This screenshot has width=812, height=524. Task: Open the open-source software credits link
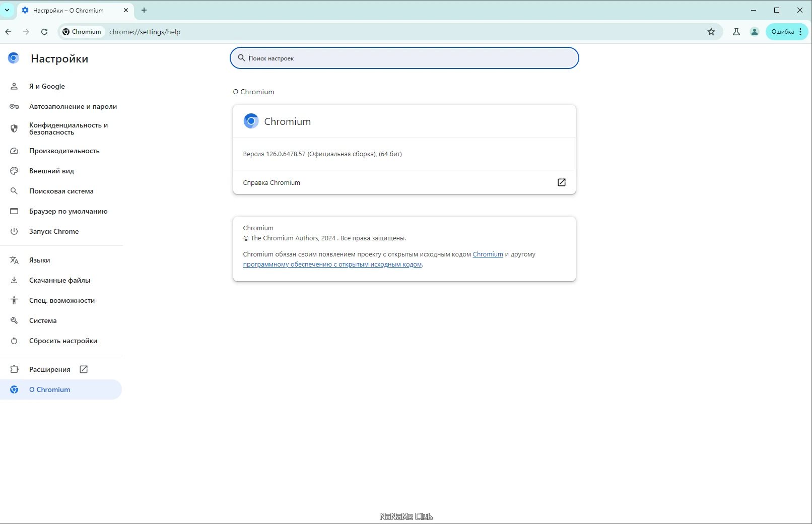tap(332, 265)
